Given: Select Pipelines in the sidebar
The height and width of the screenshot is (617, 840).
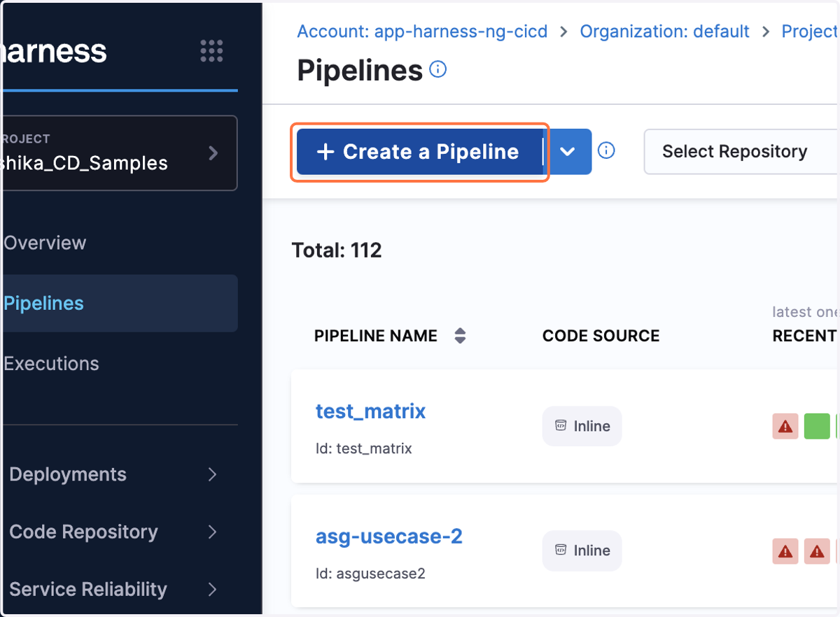Looking at the screenshot, I should click(120, 303).
